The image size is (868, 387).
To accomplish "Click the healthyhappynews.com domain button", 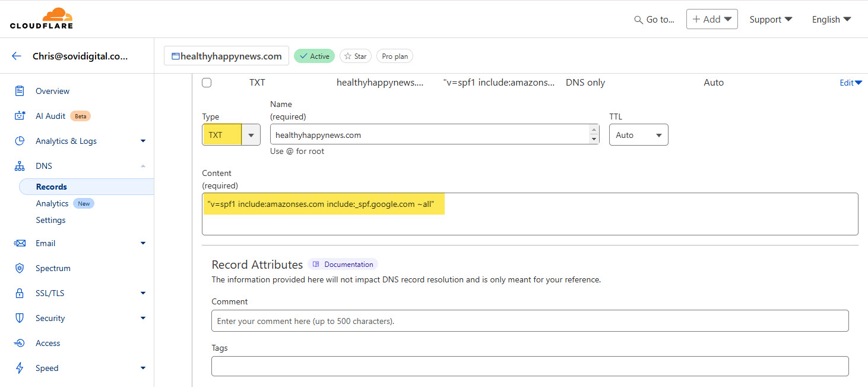I will (226, 56).
